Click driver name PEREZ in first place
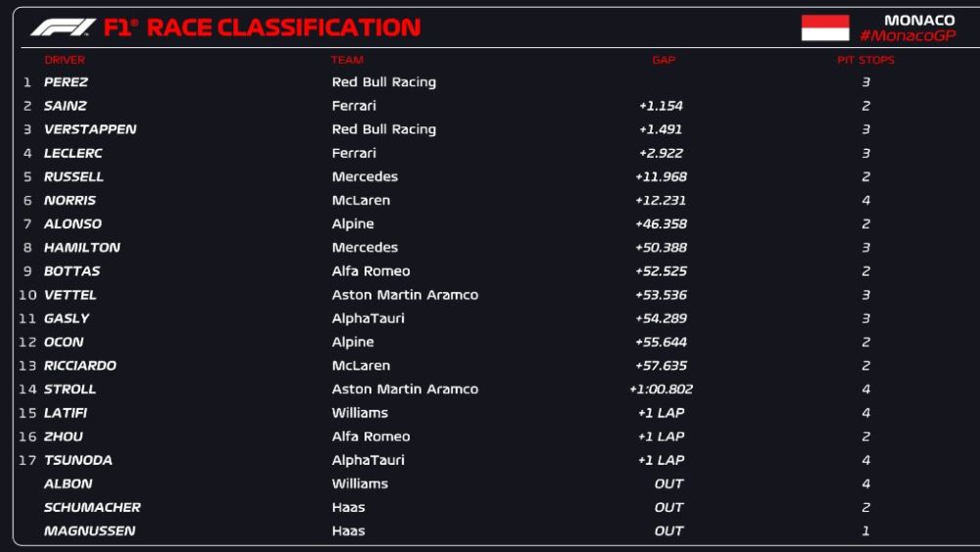Image resolution: width=980 pixels, height=552 pixels. tap(66, 82)
